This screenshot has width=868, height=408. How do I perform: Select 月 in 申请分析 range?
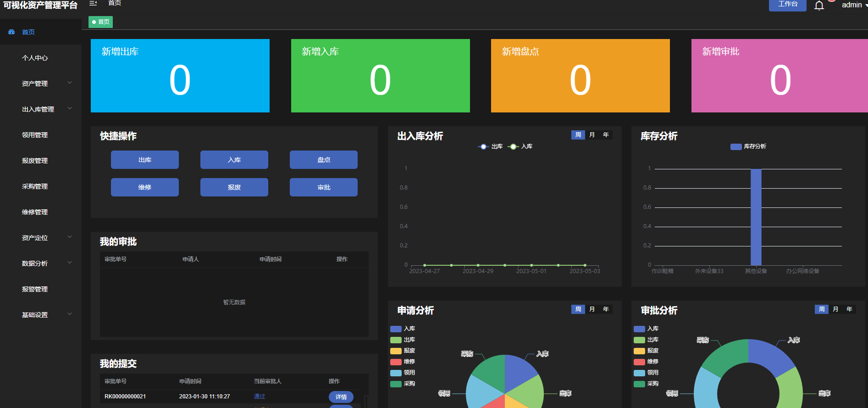click(x=592, y=309)
